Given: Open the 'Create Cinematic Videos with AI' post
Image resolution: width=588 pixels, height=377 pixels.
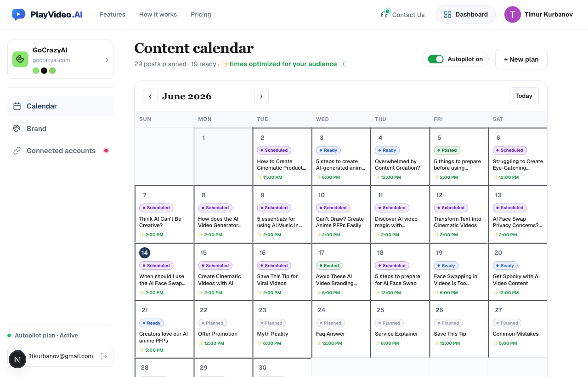Looking at the screenshot, I should 220,280.
